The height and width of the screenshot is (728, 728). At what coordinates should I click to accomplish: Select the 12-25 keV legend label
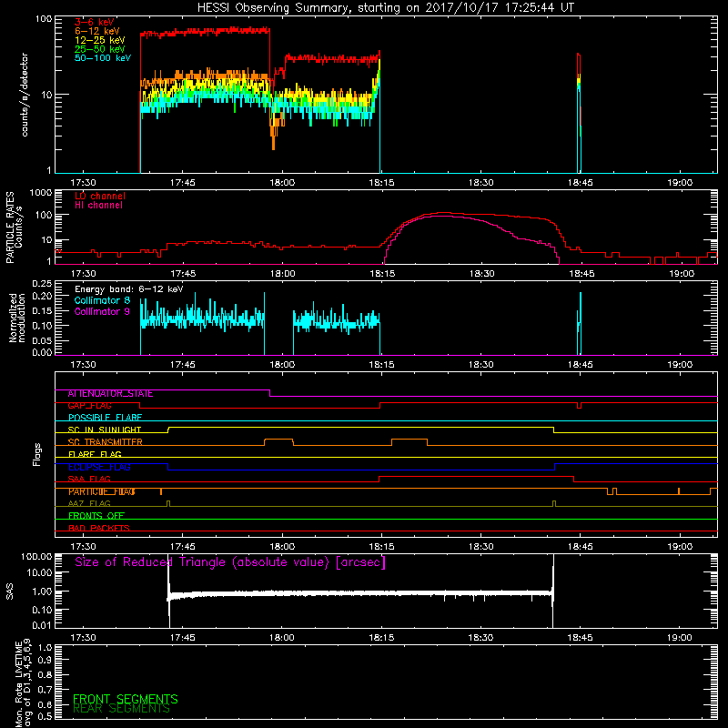point(100,40)
